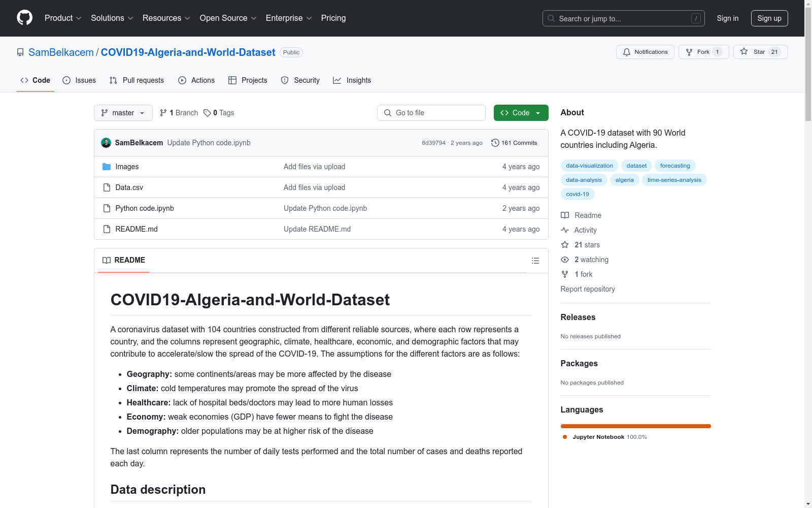Viewport: 812px width, 508px height.
Task: Click the Images folder icon
Action: pos(107,167)
